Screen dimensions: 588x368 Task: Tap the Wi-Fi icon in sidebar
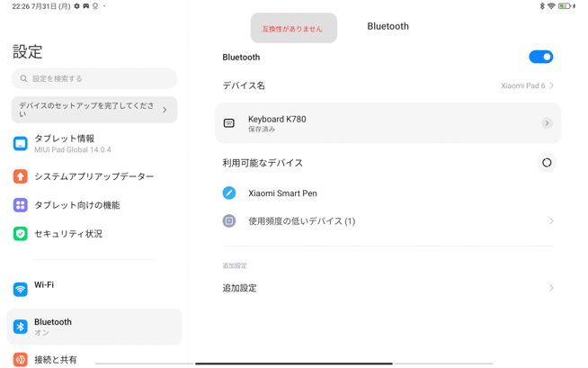21,289
